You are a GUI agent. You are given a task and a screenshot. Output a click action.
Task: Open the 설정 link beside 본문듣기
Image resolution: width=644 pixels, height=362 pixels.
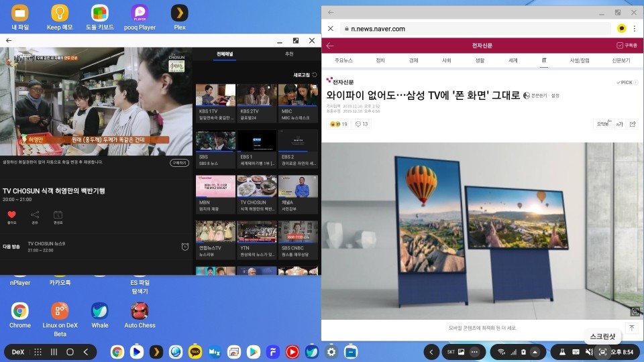click(x=555, y=96)
